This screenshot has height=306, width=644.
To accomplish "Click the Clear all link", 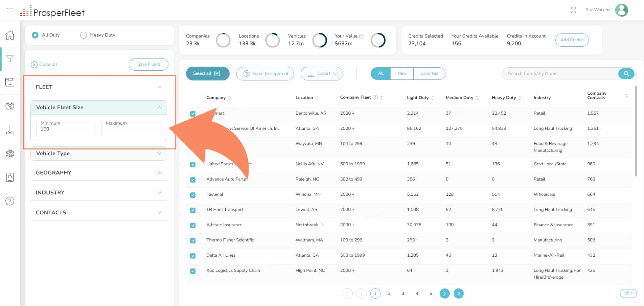I will point(44,65).
